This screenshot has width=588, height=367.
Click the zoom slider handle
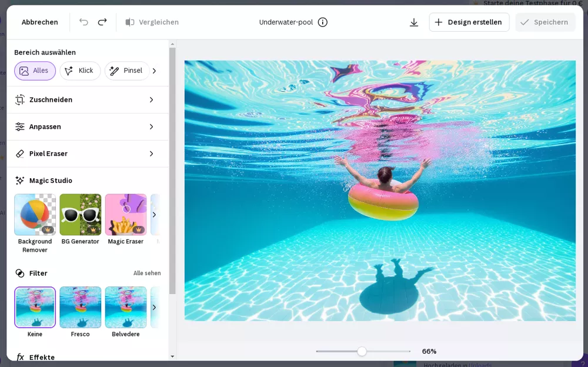point(361,351)
